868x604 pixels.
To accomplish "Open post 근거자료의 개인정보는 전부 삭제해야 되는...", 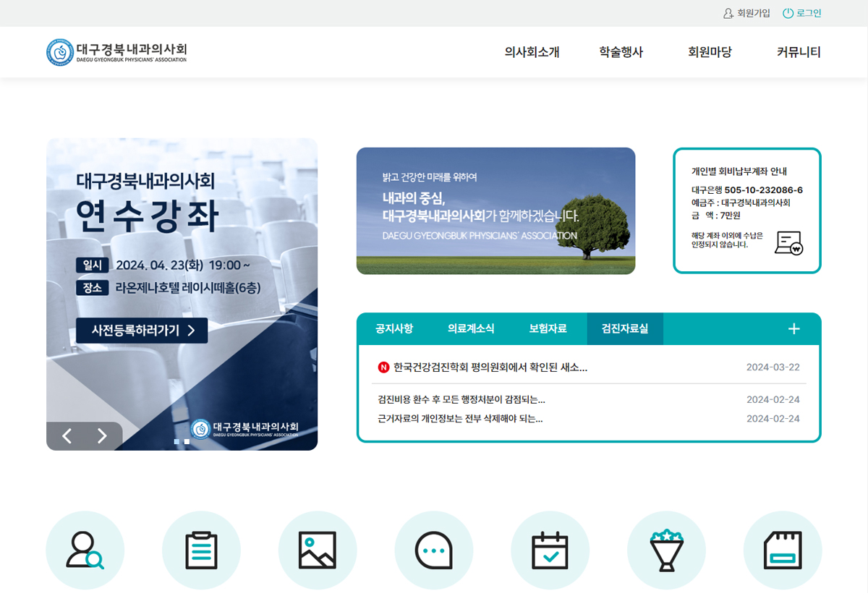I will pos(460,418).
